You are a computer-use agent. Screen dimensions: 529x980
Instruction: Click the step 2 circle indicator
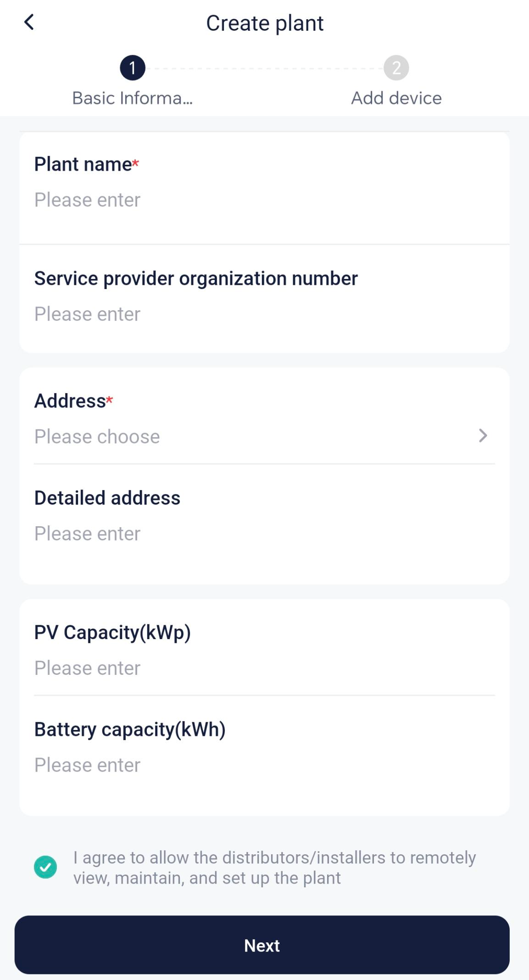click(x=396, y=68)
